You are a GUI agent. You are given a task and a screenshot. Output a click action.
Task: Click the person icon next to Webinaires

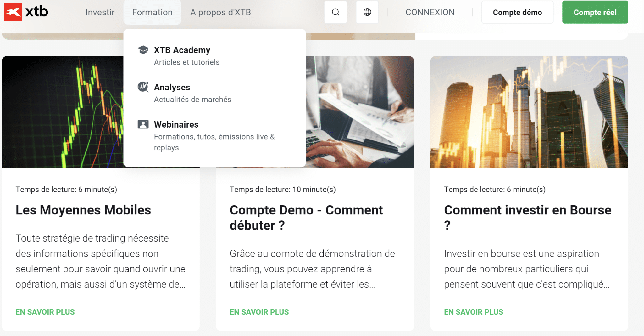point(143,124)
